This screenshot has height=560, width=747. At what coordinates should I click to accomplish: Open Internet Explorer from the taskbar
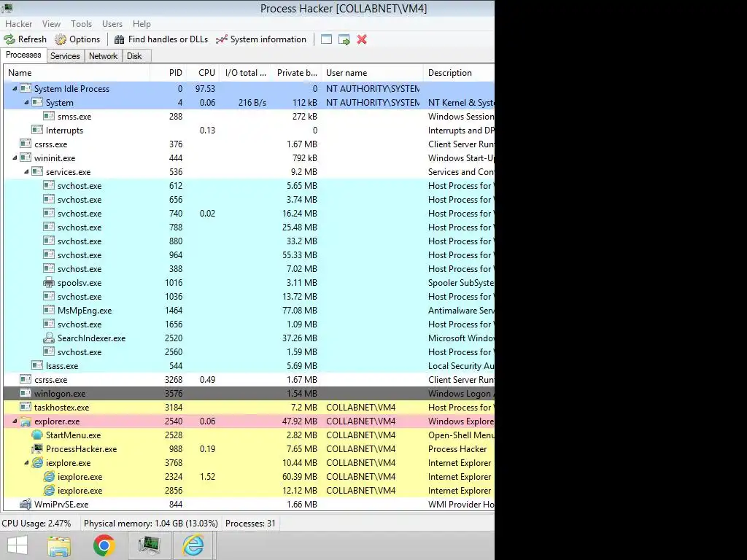(193, 545)
